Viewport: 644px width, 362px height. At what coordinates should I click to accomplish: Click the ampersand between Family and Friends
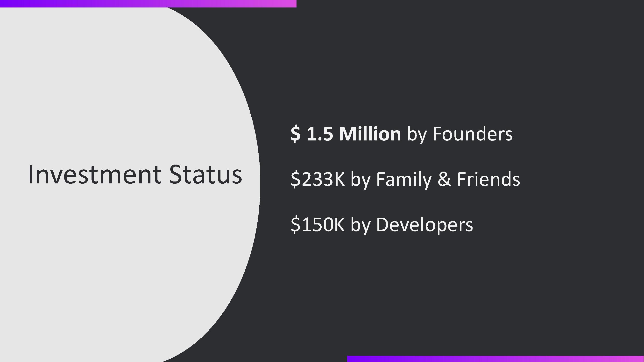click(444, 179)
